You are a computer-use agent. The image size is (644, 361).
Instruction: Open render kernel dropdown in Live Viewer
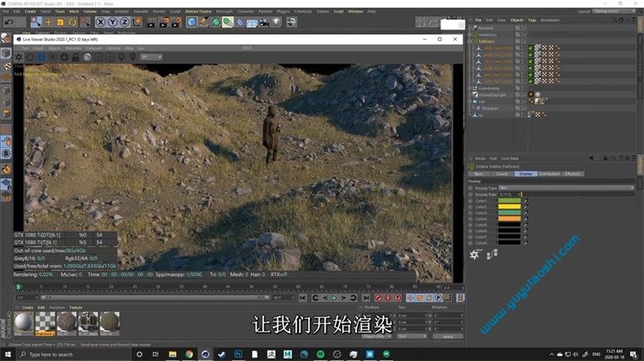(x=151, y=57)
